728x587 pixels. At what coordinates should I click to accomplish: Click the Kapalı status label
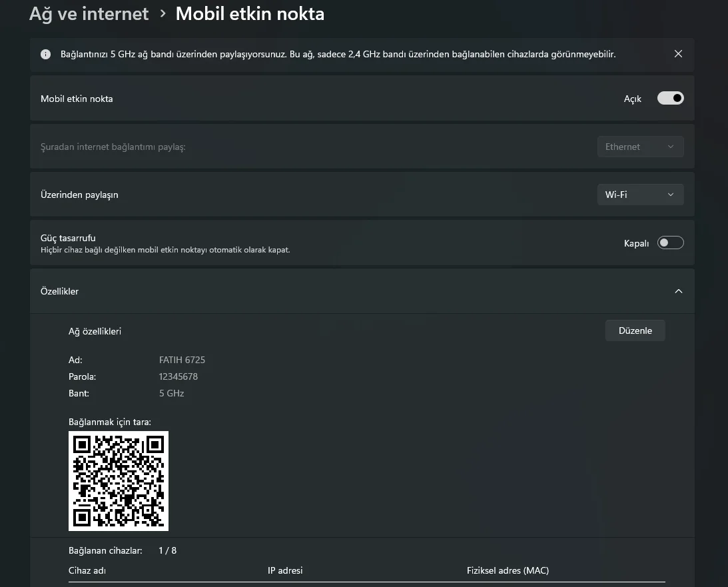pyautogui.click(x=636, y=243)
